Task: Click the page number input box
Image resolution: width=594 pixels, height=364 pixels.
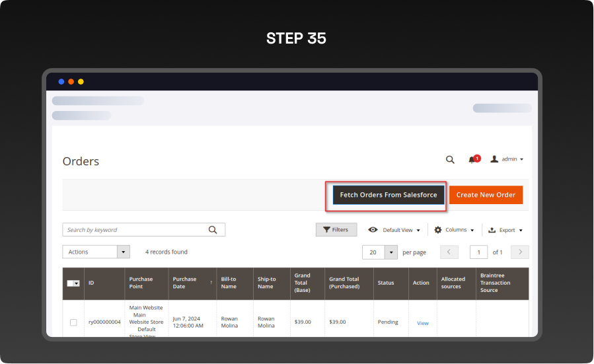Action: tap(478, 252)
